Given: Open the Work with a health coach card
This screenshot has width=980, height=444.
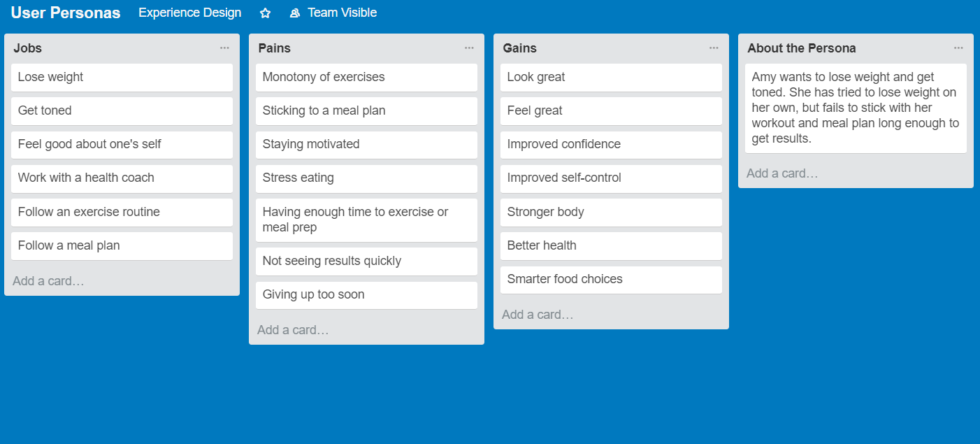Looking at the screenshot, I should coord(122,178).
